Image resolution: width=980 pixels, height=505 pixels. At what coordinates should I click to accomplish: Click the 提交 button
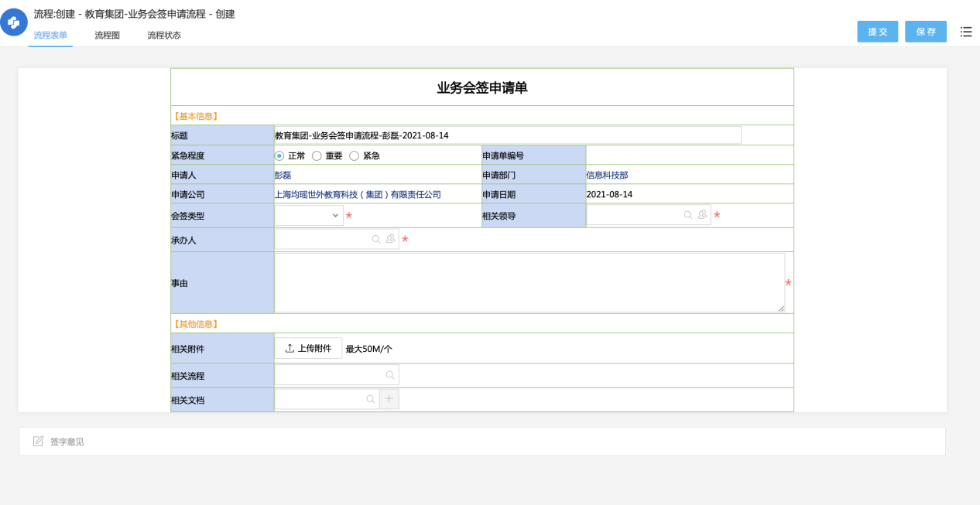(877, 32)
